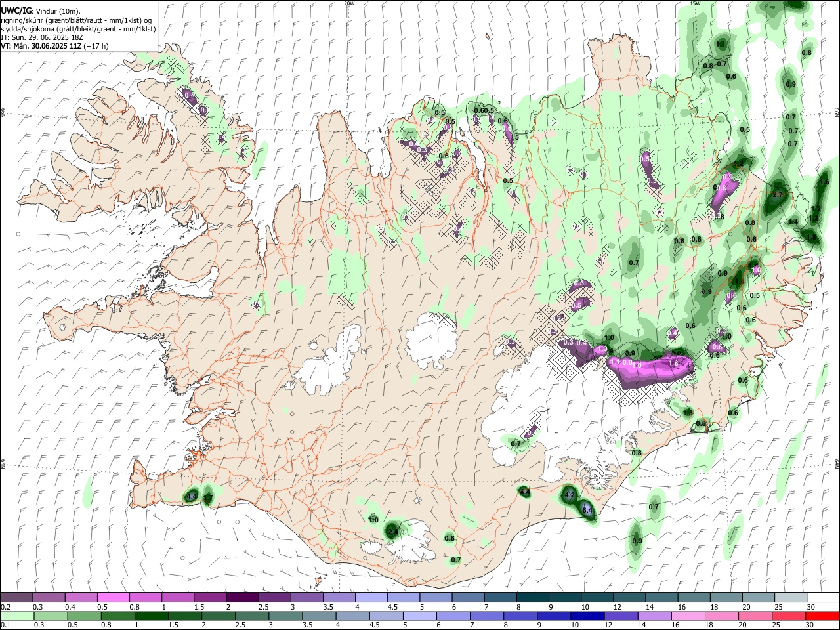The width and height of the screenshot is (840, 630).
Task: Click the '1.7' precipitation value on the map
Action: (x=208, y=498)
